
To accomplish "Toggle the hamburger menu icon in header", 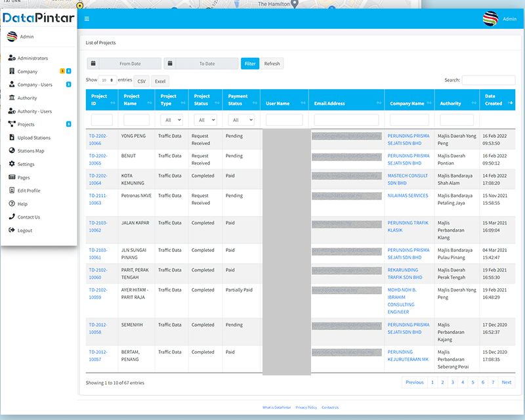I will coord(87,19).
